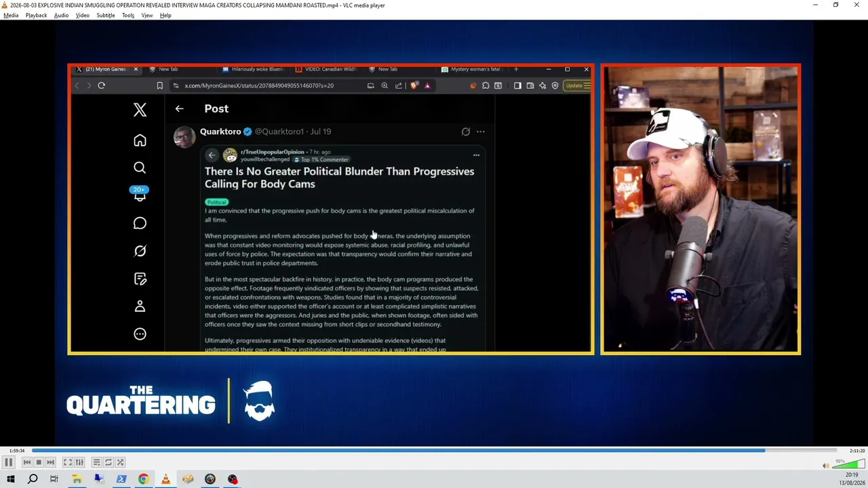Click the VLC cone taskbar icon
The width and height of the screenshot is (868, 488).
165,479
